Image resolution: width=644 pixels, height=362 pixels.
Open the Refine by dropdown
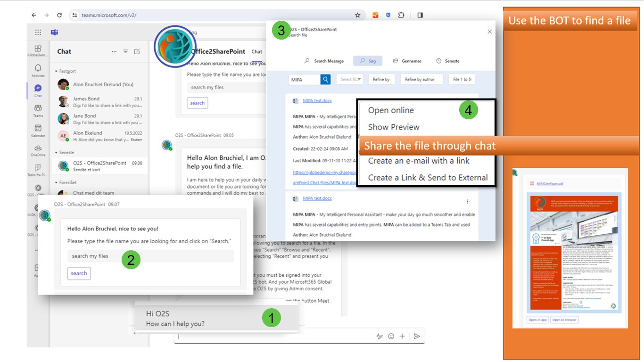pos(381,80)
